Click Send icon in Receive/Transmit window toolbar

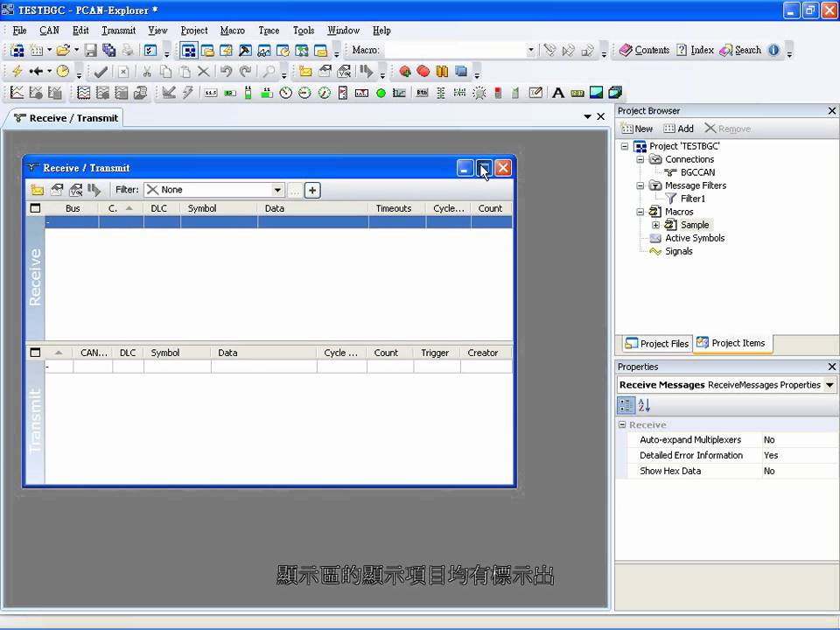pyautogui.click(x=94, y=190)
